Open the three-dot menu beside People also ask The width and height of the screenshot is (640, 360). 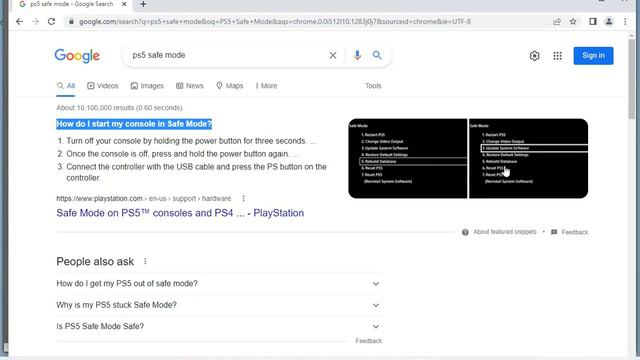[x=145, y=261]
